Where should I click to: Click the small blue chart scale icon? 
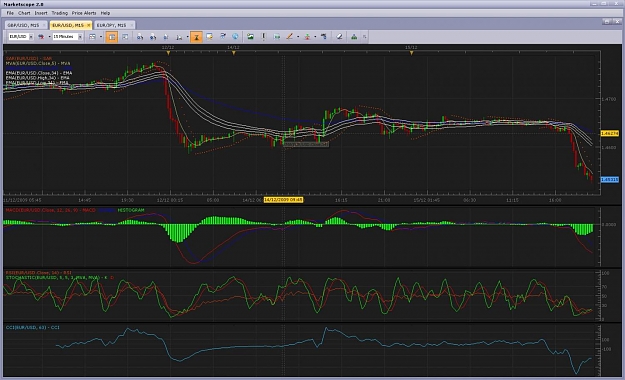pos(166,37)
